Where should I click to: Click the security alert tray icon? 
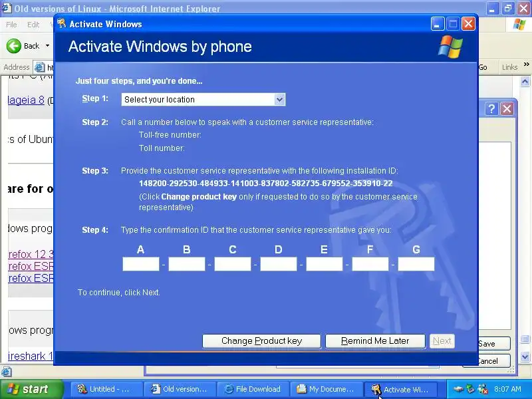(x=483, y=389)
